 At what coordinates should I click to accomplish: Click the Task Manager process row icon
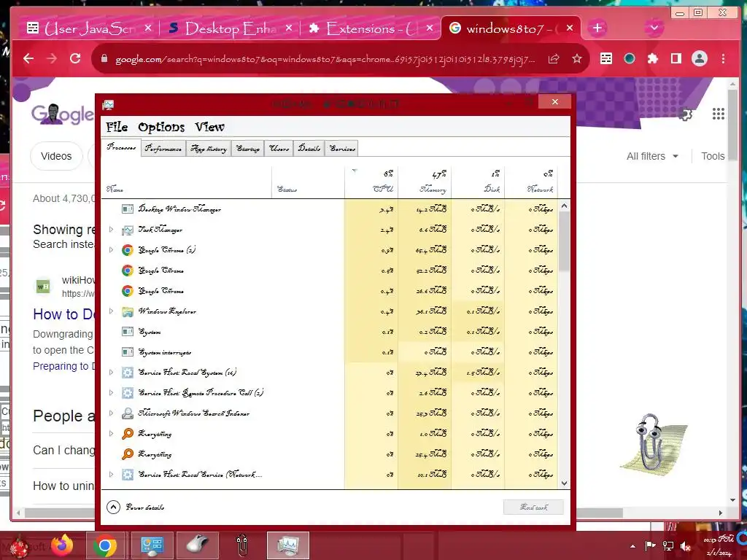point(127,230)
